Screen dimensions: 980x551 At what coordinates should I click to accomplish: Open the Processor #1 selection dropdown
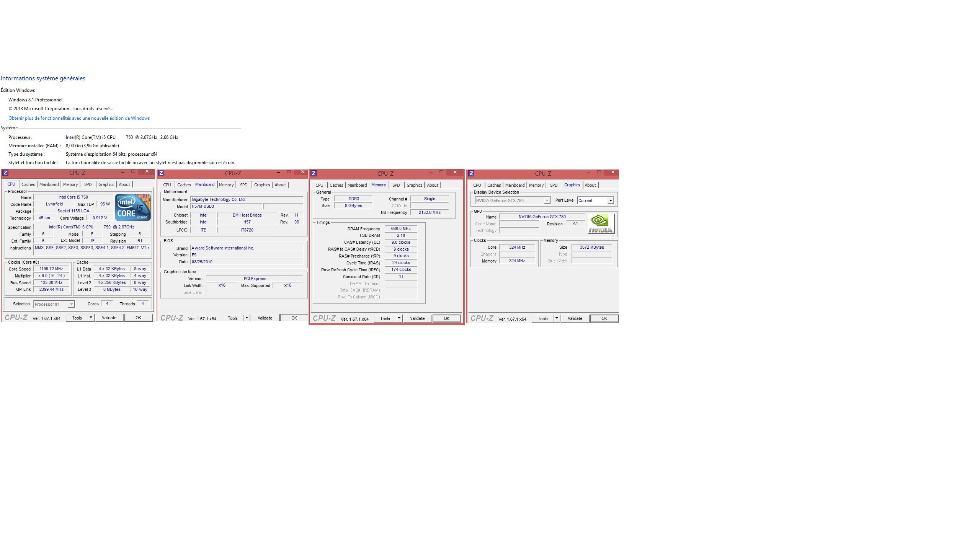tap(71, 304)
